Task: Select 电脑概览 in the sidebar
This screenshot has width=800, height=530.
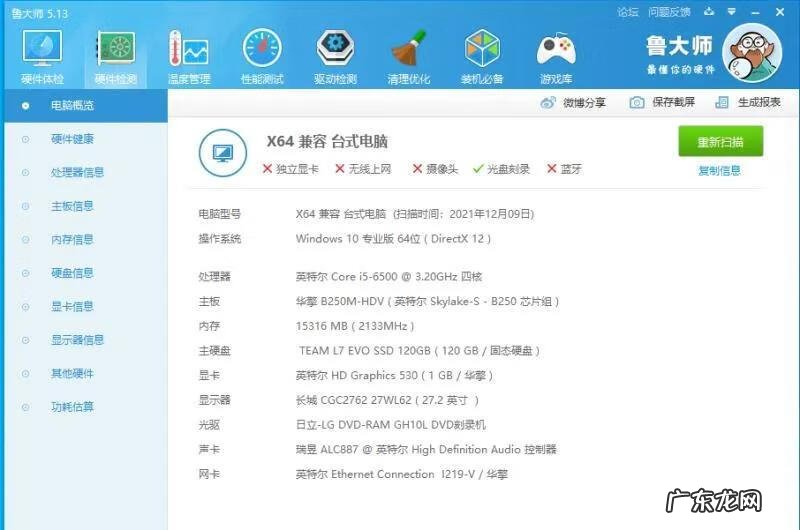Action: point(86,106)
